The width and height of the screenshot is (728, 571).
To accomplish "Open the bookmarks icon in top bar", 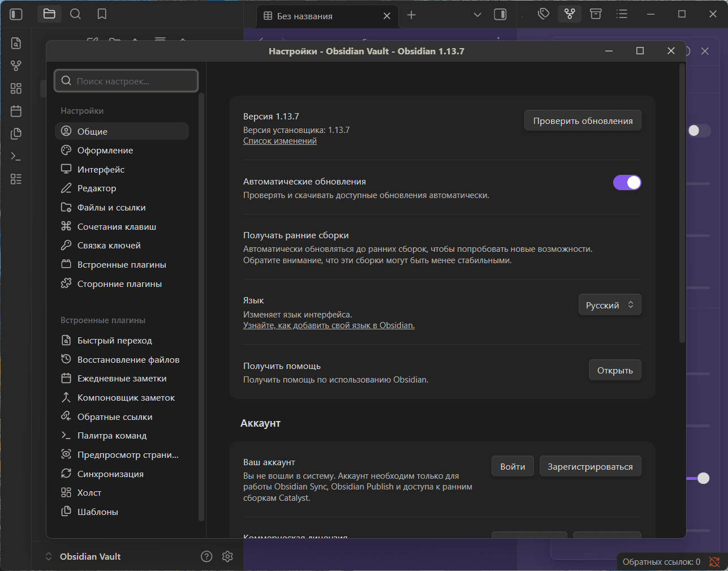I will (x=102, y=14).
